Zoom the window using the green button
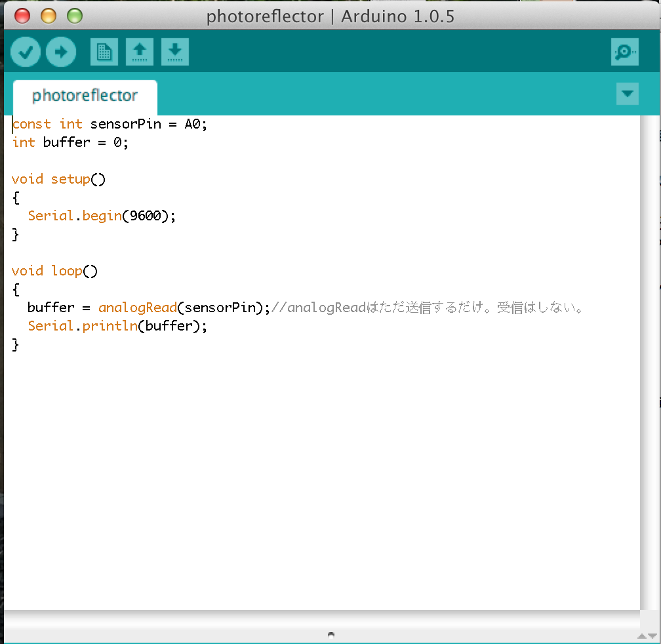The image size is (661, 644). (75, 16)
